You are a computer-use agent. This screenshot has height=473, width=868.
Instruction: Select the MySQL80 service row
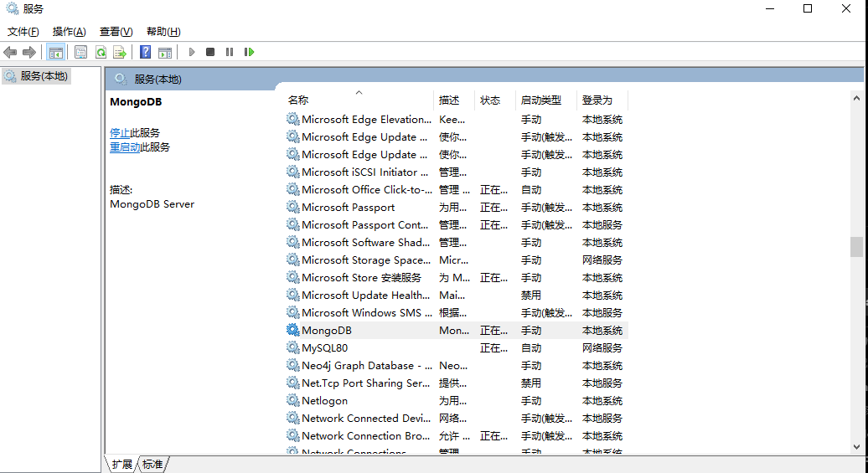pyautogui.click(x=324, y=347)
